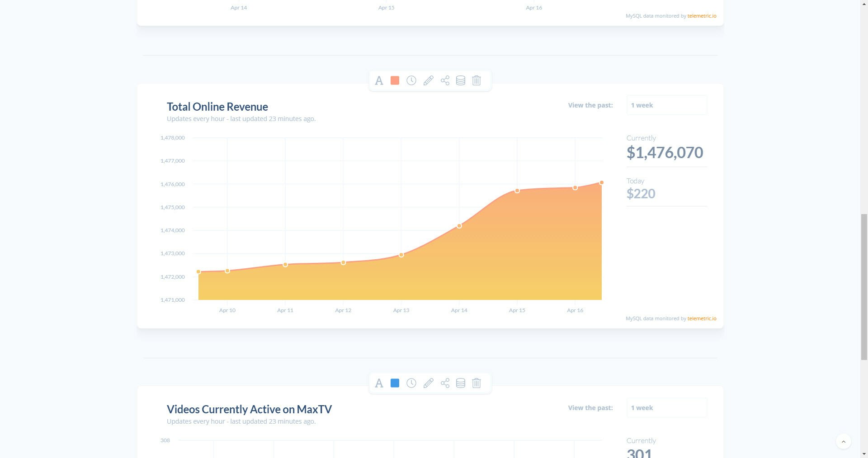Click the pencil edit icon for Total Online Revenue
This screenshot has height=458, width=868.
[428, 80]
